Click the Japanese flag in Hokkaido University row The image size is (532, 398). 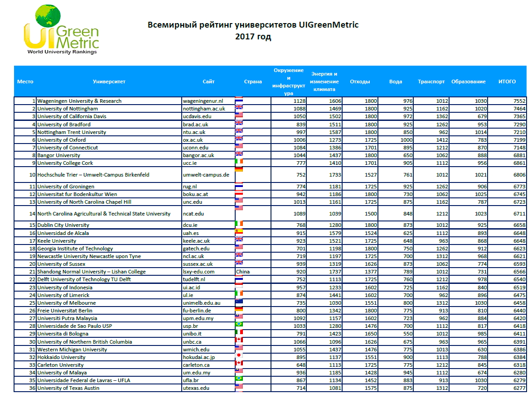pyautogui.click(x=239, y=355)
